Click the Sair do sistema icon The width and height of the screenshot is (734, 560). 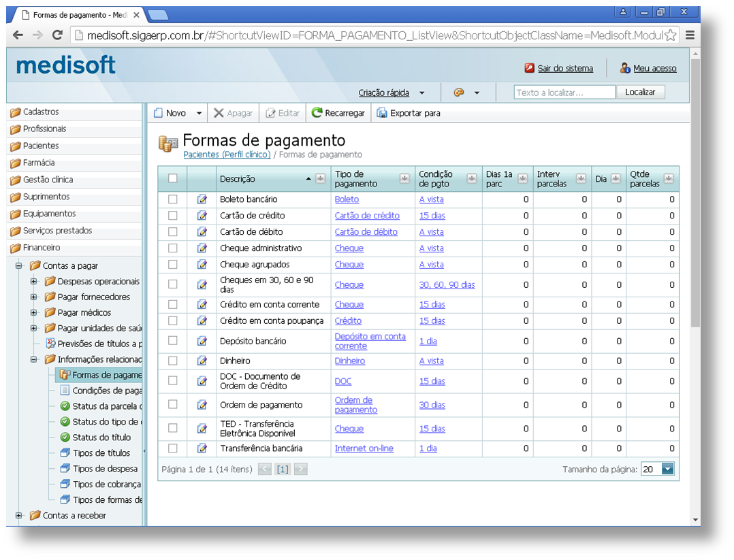coord(530,68)
